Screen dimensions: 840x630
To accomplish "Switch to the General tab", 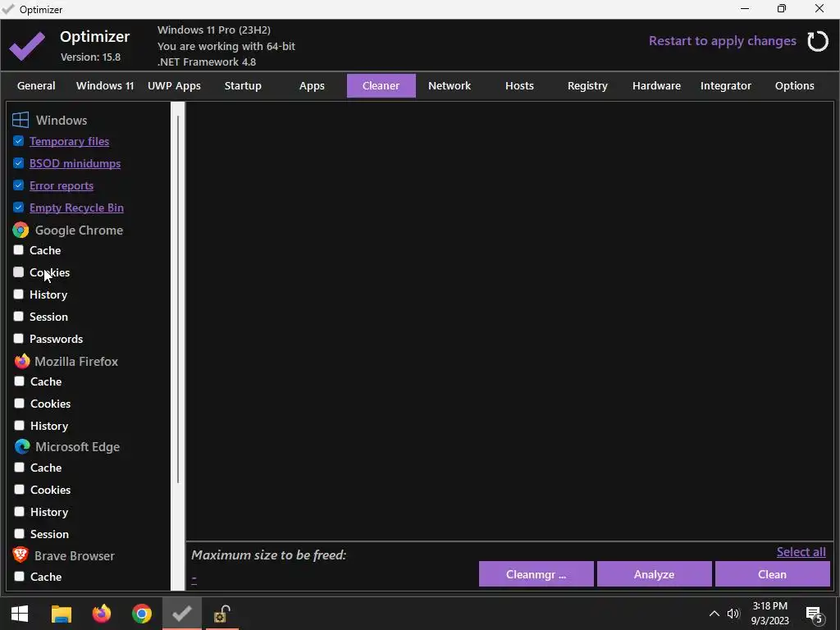I will [36, 85].
